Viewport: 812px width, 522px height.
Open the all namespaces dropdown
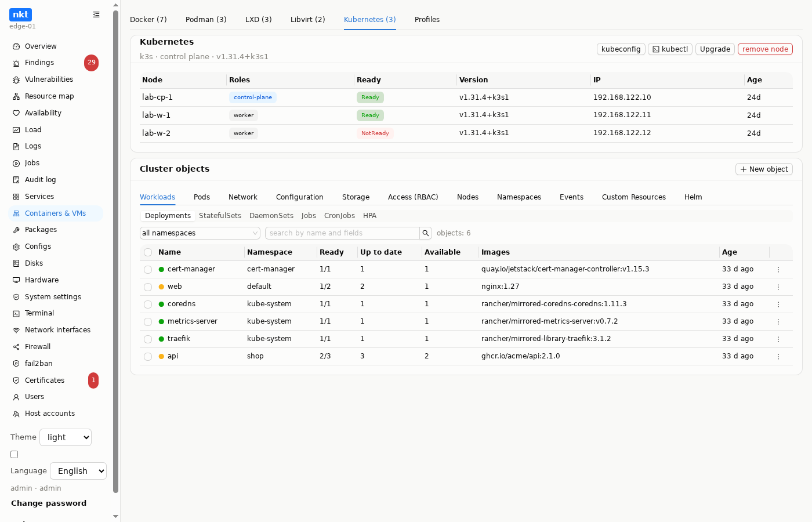pyautogui.click(x=200, y=233)
